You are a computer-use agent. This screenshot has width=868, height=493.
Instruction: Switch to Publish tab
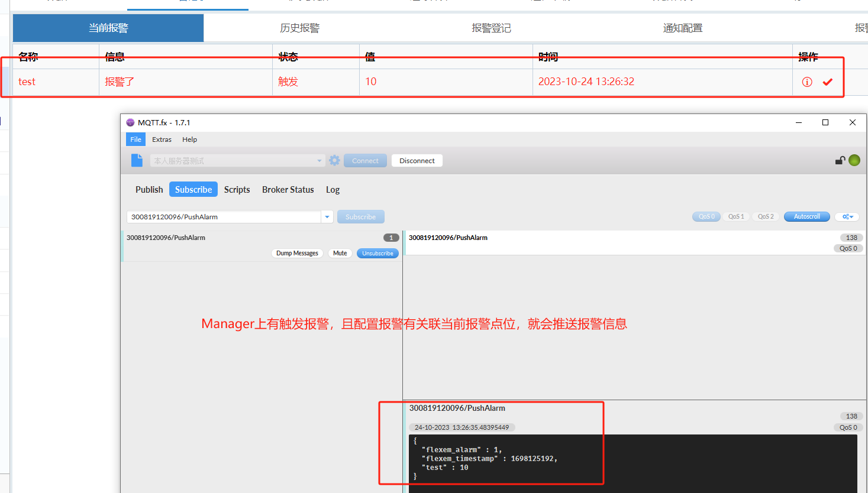click(x=149, y=189)
